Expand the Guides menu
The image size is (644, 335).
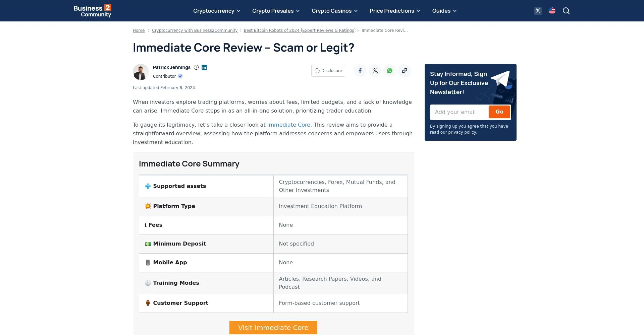pos(444,11)
